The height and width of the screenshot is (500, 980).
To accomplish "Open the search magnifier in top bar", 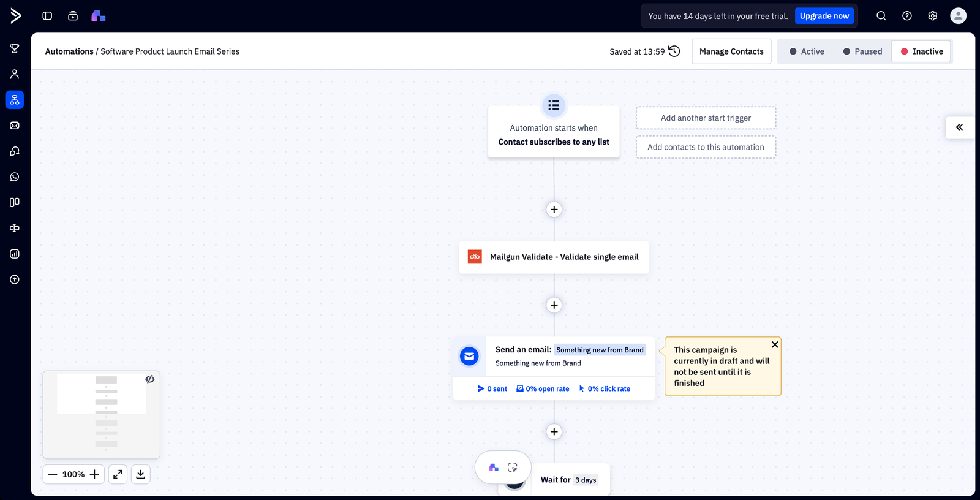I will (x=881, y=16).
